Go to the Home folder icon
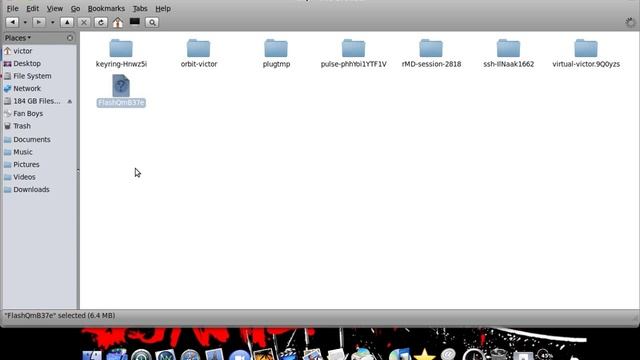 click(118, 22)
